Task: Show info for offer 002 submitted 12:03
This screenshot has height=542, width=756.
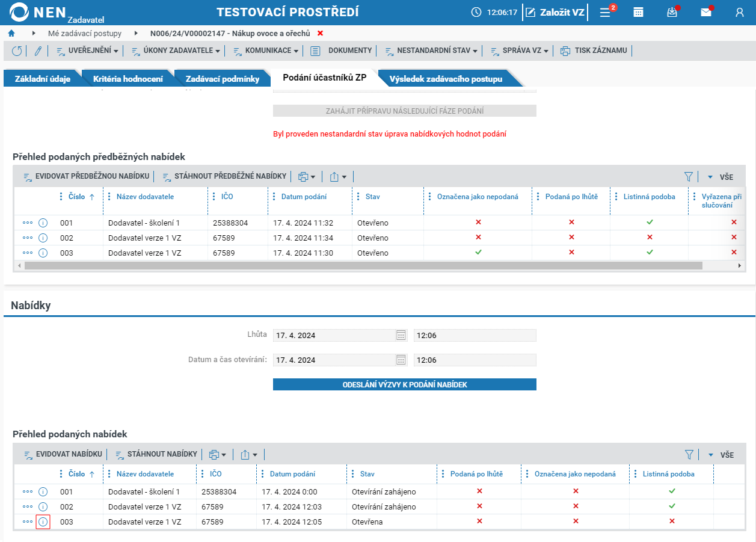Action: click(43, 507)
